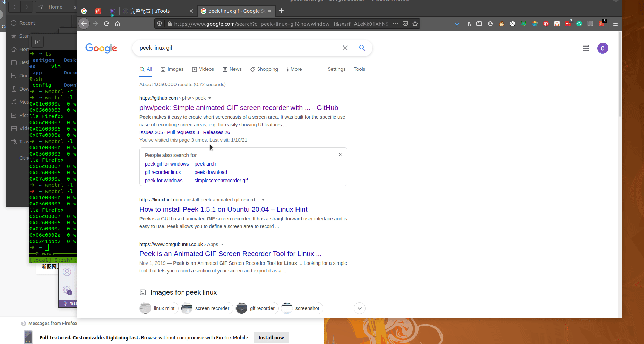Go back with the browser back arrow

tap(84, 24)
